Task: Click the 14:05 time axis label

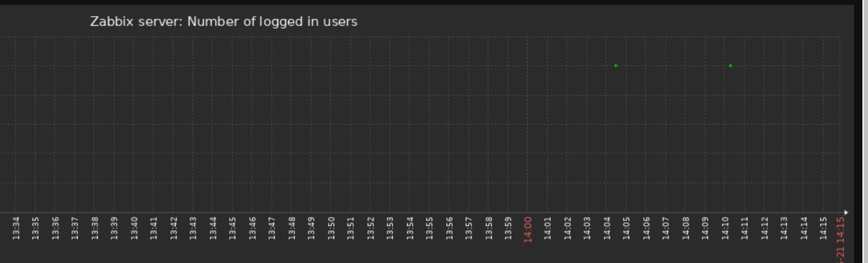Action: coord(626,228)
